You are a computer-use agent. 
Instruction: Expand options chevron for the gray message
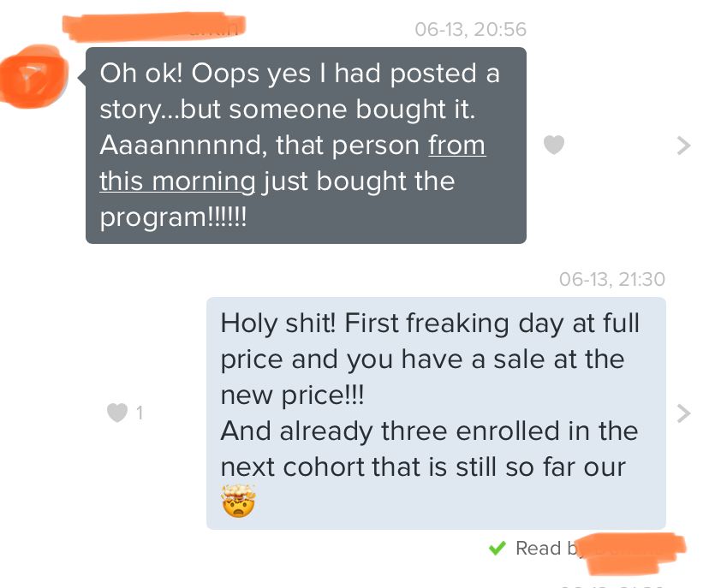pyautogui.click(x=682, y=146)
